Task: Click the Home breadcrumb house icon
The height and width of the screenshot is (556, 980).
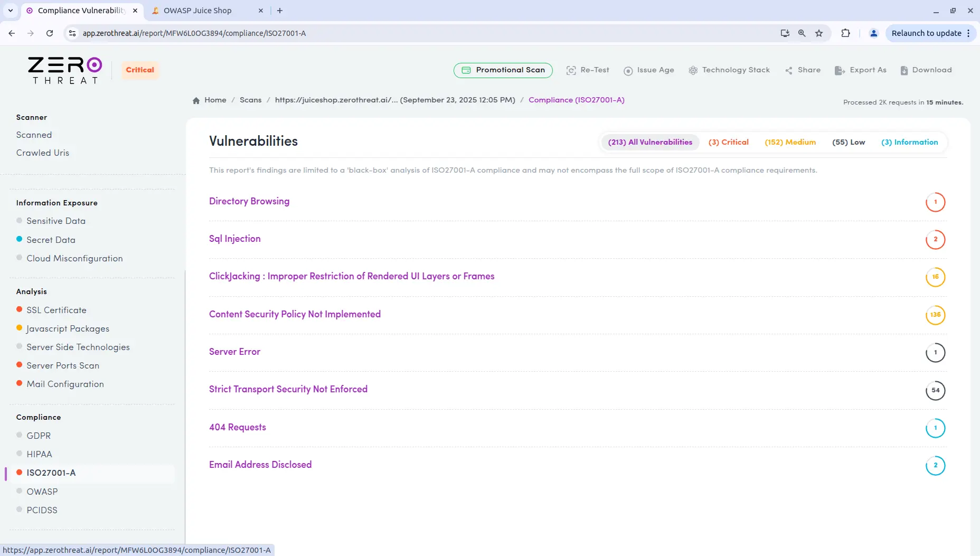Action: 196,100
